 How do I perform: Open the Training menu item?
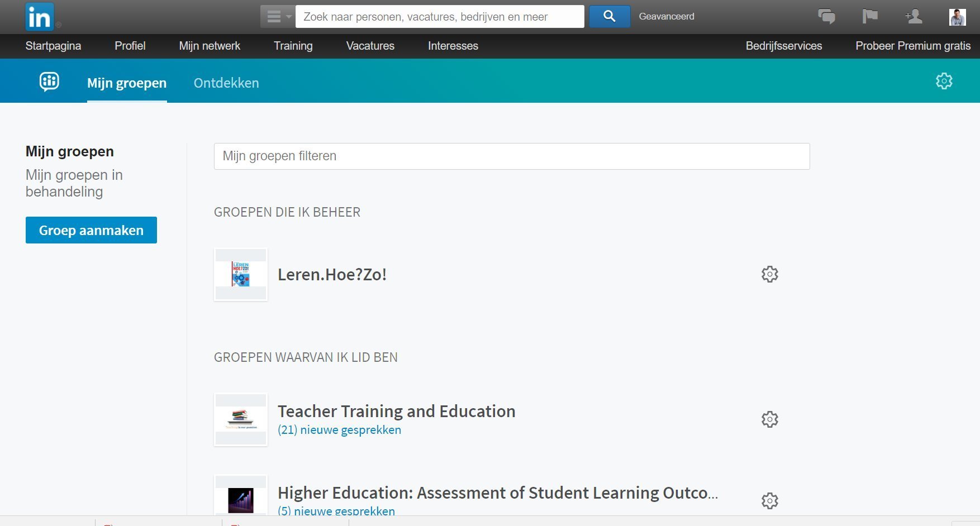tap(293, 46)
